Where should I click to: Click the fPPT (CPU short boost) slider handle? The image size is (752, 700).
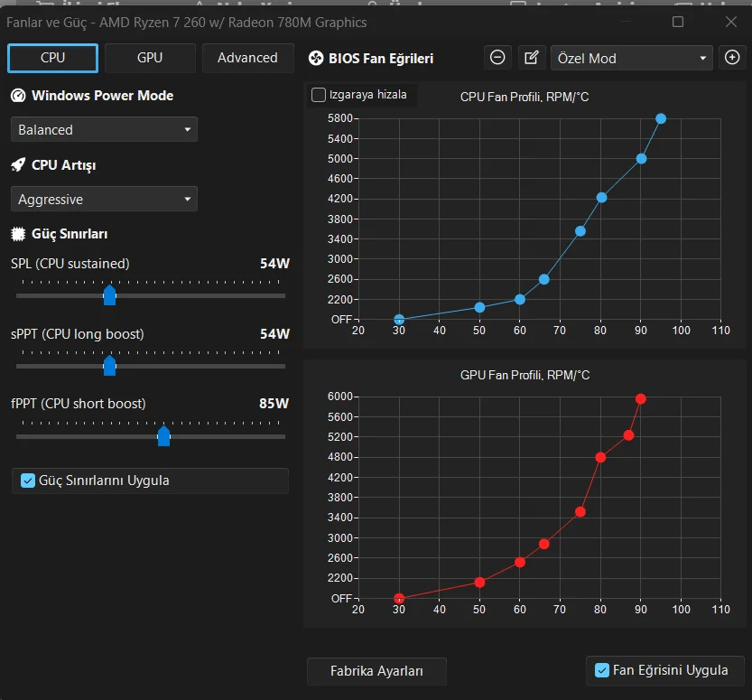(164, 436)
